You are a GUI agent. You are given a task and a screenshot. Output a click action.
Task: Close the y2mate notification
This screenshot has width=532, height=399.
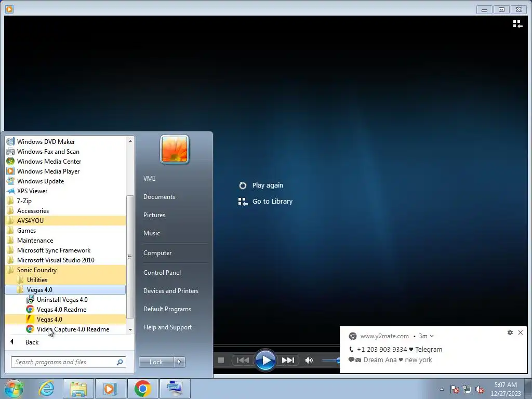(521, 332)
